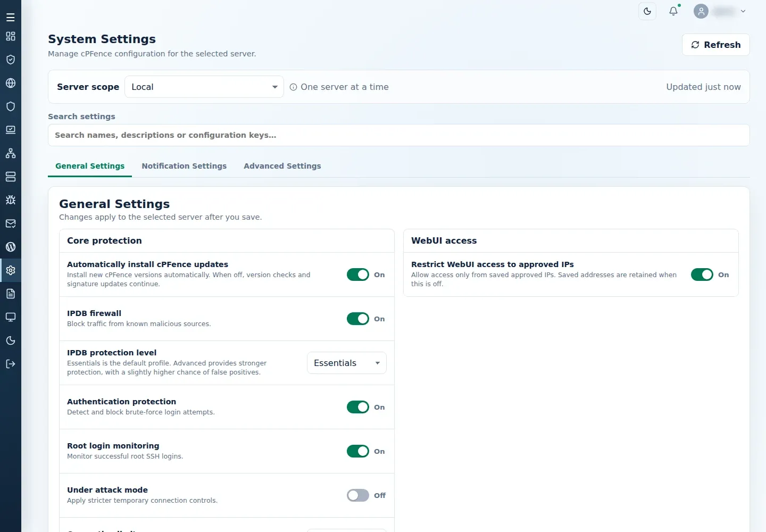This screenshot has height=532, width=766.
Task: Click the 'Updated just now' status text
Action: 703,87
